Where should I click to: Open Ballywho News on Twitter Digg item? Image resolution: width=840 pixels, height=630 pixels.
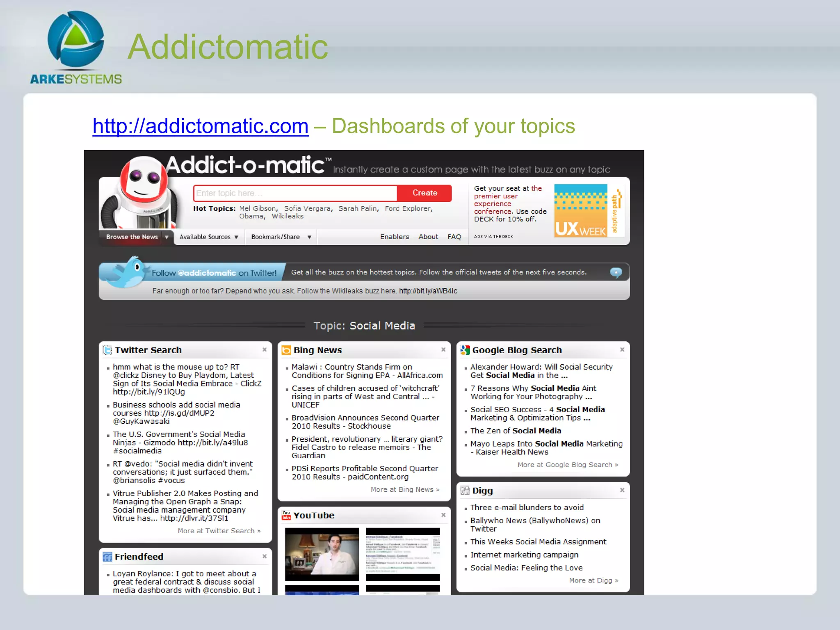pyautogui.click(x=535, y=525)
